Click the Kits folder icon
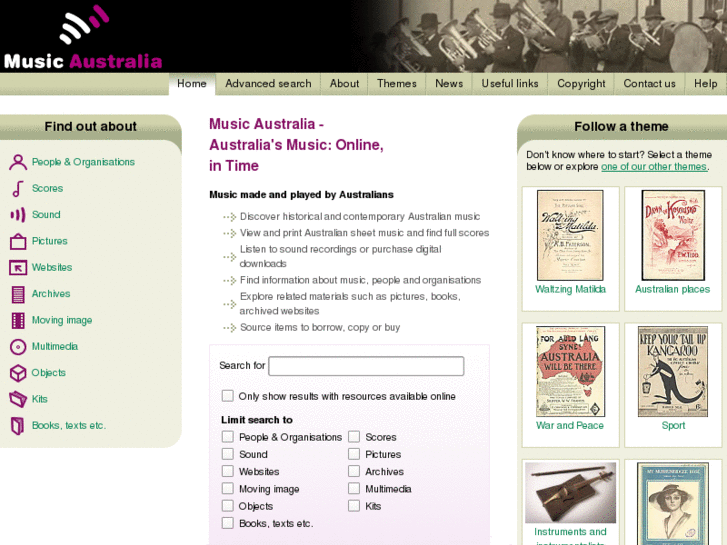 point(18,399)
